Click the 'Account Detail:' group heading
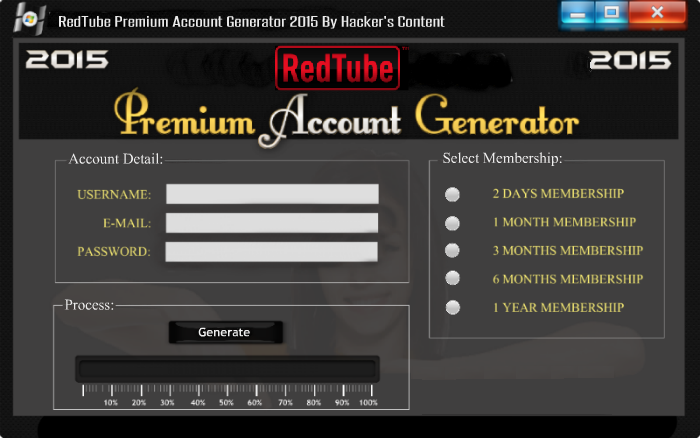The width and height of the screenshot is (700, 438). (x=116, y=159)
